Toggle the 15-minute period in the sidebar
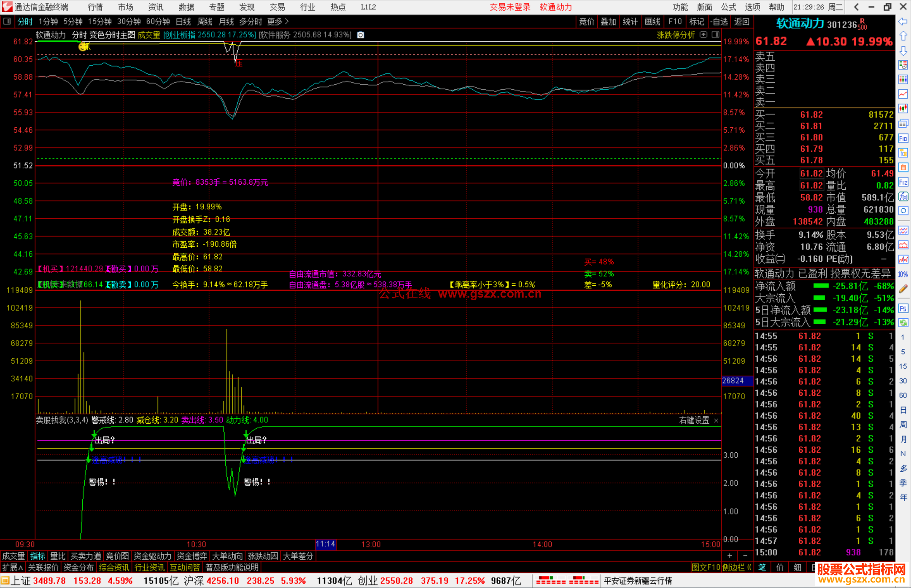This screenshot has height=588, width=911. click(903, 366)
